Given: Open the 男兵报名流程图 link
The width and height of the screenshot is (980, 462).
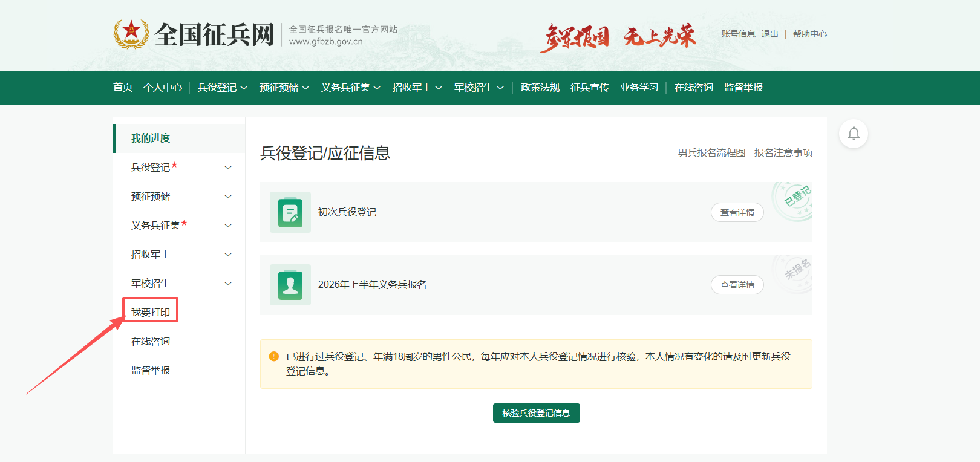Looking at the screenshot, I should coord(711,153).
